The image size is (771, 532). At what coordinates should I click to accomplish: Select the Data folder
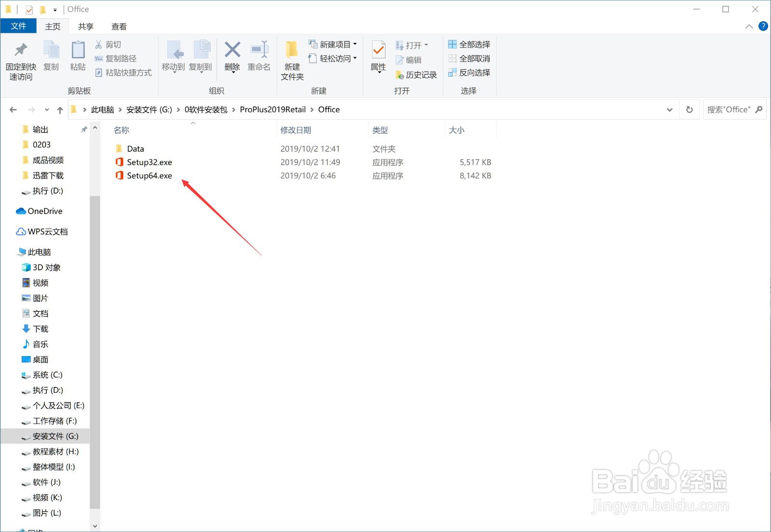point(135,148)
